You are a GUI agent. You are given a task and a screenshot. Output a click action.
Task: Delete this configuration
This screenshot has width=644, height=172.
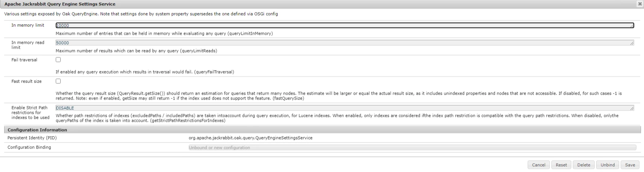coord(584,165)
